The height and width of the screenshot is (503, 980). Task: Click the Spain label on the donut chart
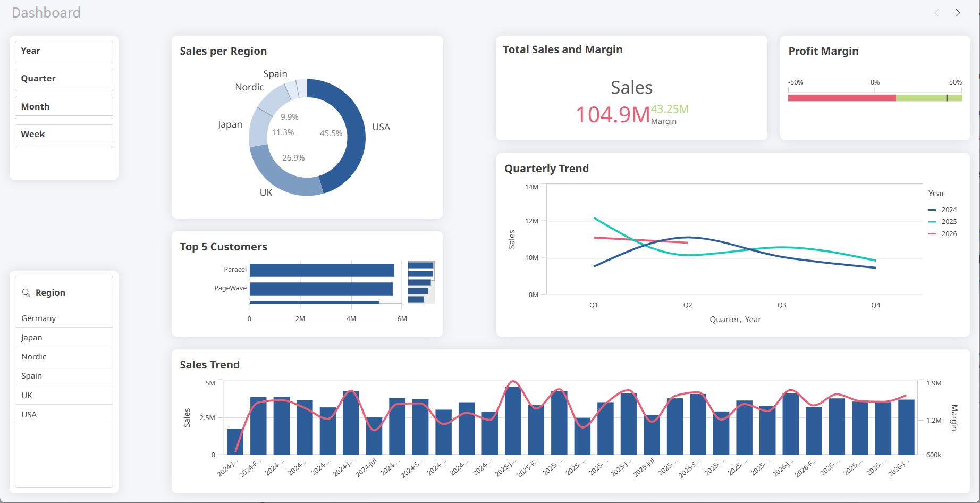click(x=275, y=74)
